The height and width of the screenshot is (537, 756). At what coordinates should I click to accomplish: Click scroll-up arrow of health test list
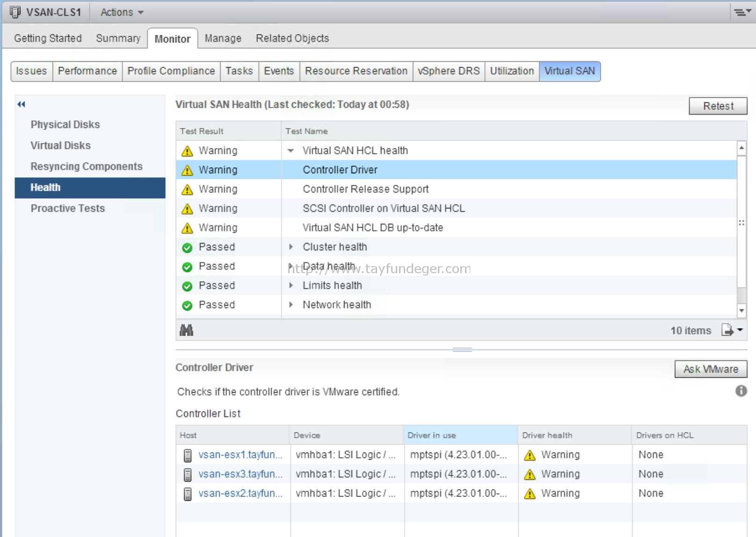pos(741,148)
